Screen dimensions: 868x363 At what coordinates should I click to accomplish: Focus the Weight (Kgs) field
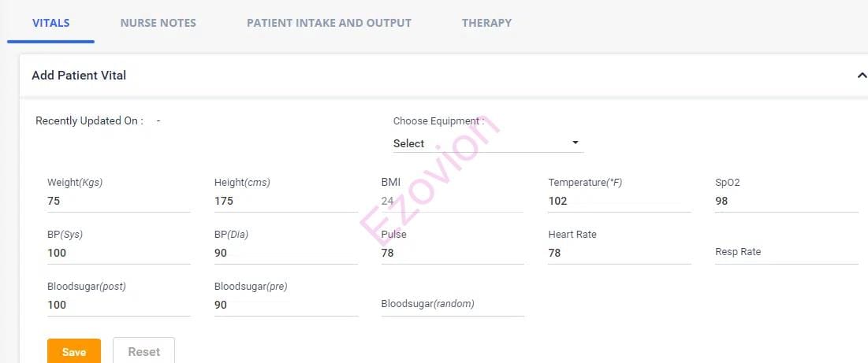118,201
